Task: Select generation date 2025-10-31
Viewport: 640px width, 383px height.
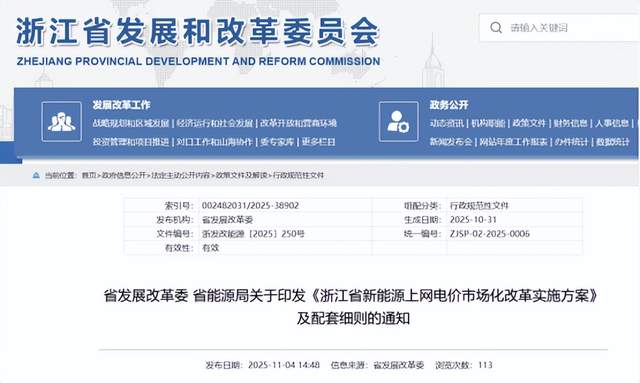Action: 473,220
